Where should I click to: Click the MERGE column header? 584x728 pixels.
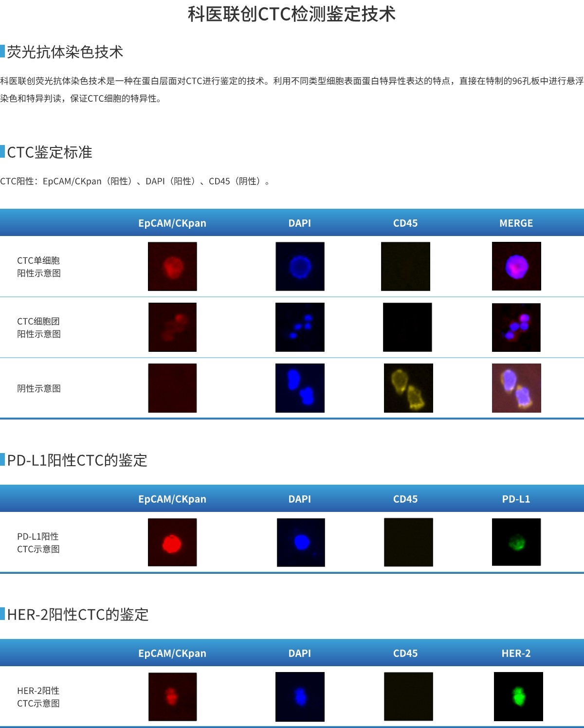[x=516, y=223]
